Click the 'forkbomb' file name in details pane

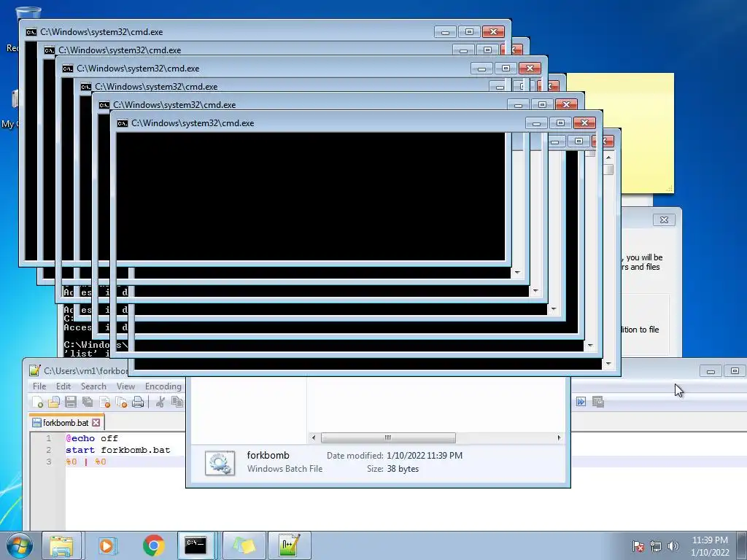(268, 455)
